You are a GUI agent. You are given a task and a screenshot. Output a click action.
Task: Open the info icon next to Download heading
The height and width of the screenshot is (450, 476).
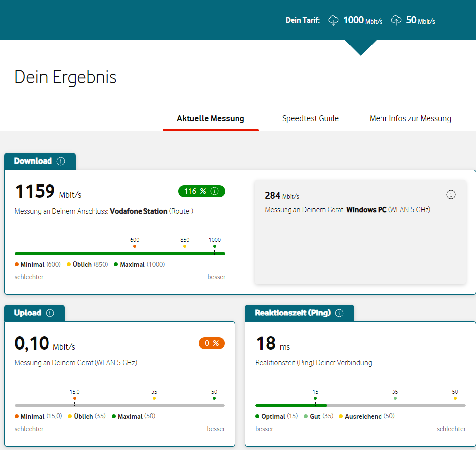[x=61, y=161]
